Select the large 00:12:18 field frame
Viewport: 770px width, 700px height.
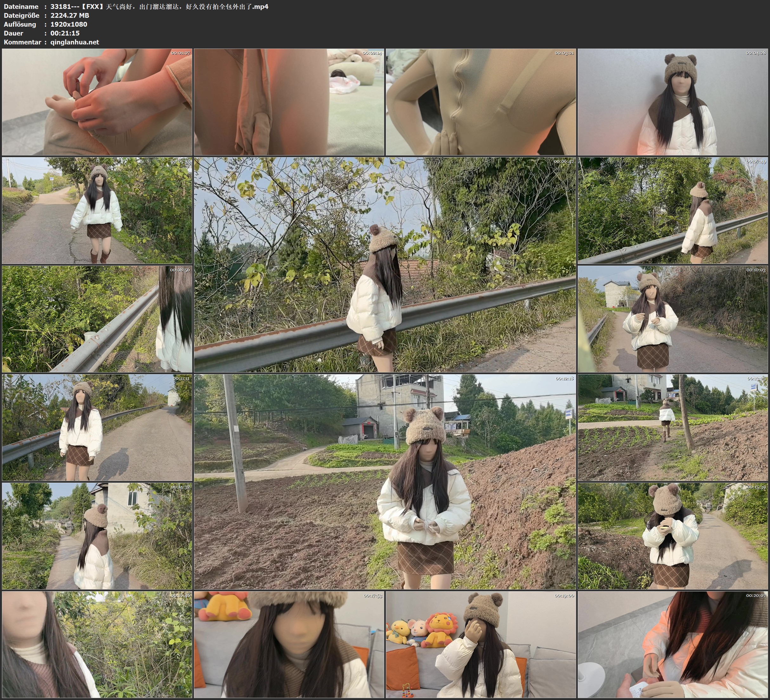pos(385,481)
